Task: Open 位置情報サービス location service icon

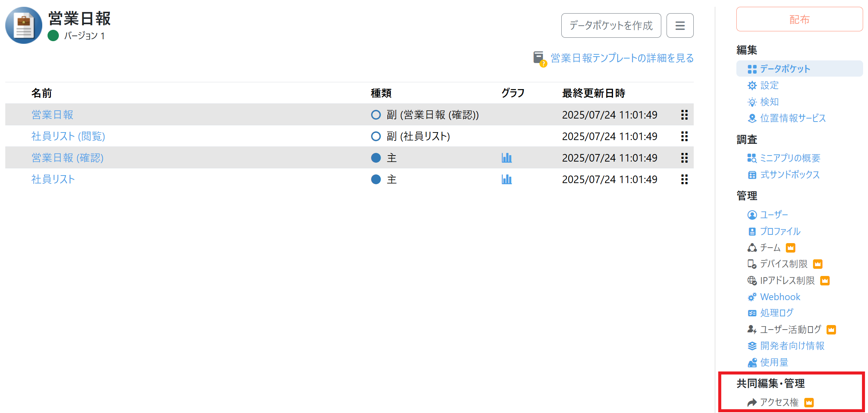Action: pyautogui.click(x=752, y=118)
